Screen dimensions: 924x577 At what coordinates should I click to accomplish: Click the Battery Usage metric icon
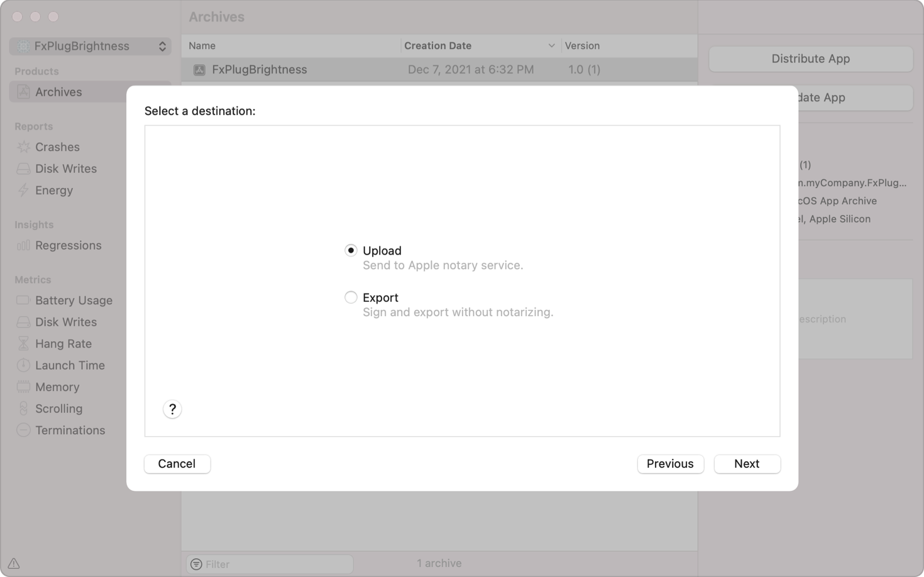[x=23, y=300]
